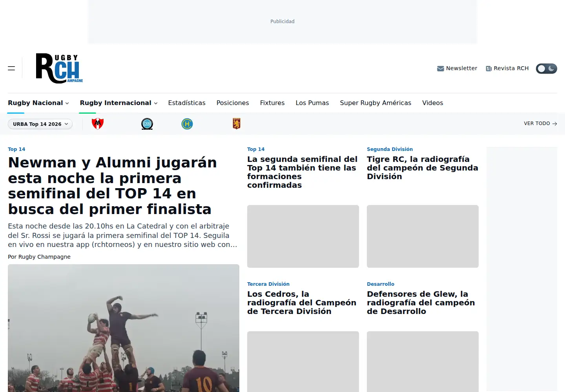Open Los Cedros radiografía article

(302, 303)
